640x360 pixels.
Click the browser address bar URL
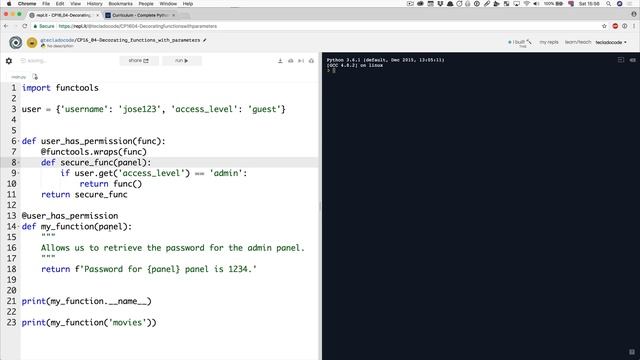point(138,26)
